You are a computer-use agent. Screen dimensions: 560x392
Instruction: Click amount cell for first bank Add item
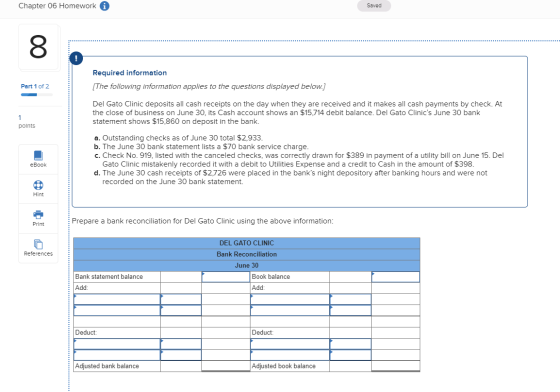[x=181, y=299]
